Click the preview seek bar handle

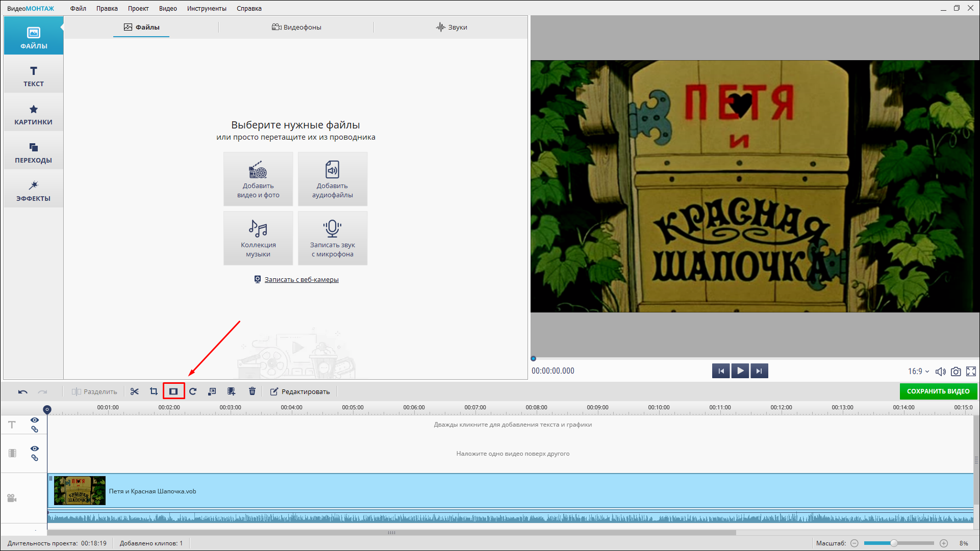click(533, 359)
